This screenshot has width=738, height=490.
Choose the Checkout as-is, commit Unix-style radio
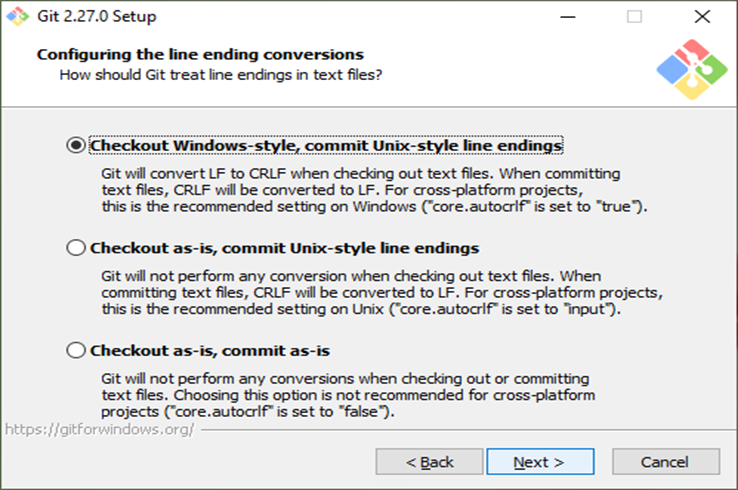tap(75, 248)
